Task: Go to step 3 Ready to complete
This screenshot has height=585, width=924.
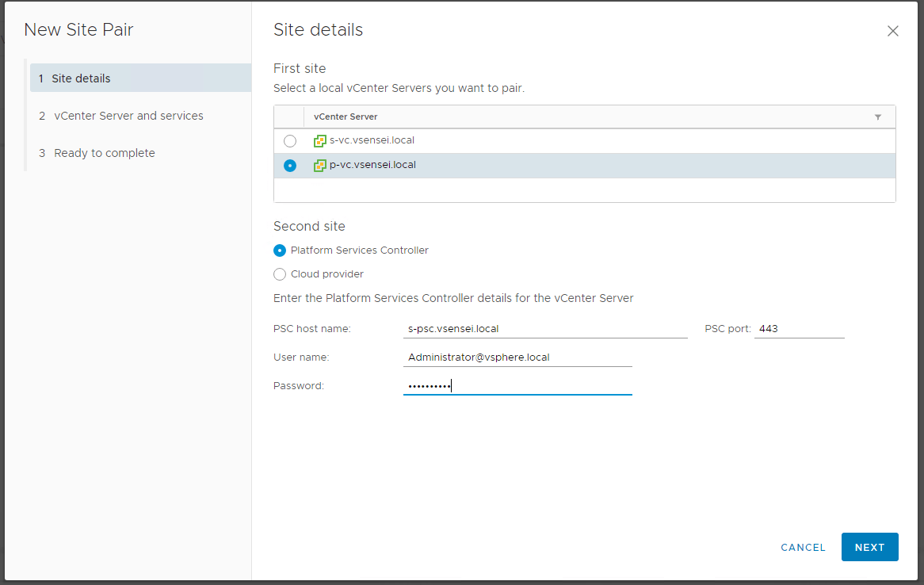Action: click(104, 153)
